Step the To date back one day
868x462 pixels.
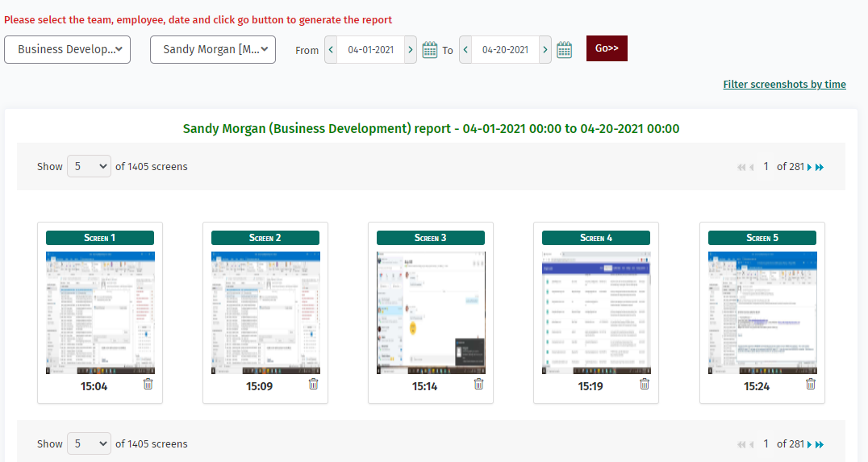tap(465, 50)
